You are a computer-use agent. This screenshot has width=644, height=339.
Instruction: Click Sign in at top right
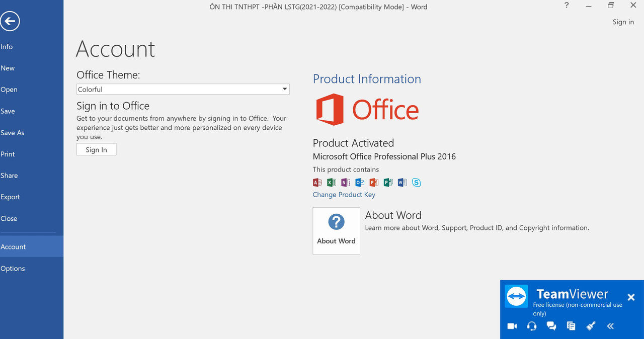tap(623, 22)
